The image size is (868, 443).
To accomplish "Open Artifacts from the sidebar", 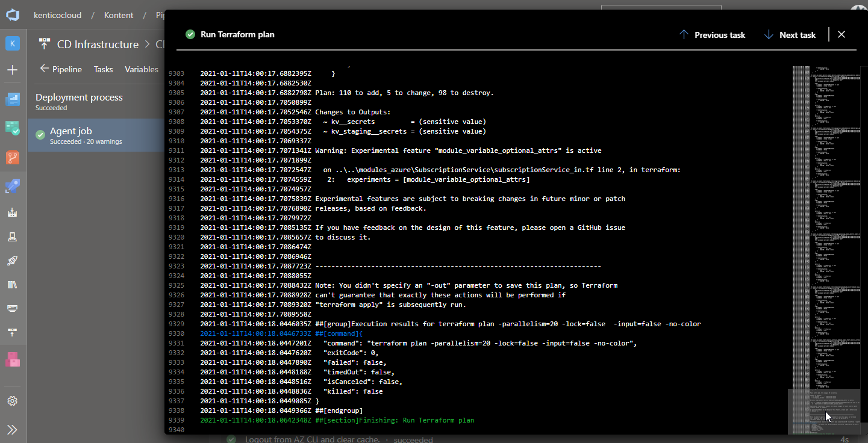I will tap(13, 360).
